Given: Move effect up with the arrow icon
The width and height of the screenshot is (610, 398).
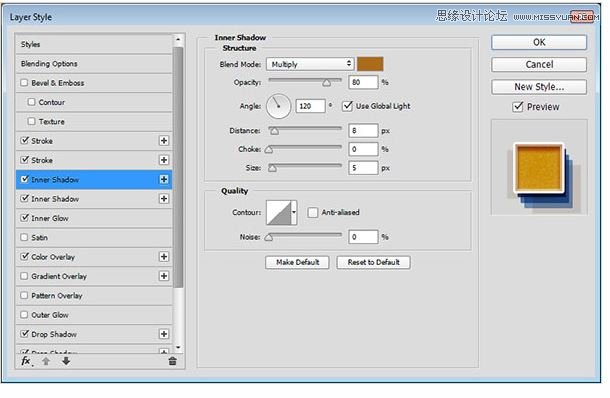Looking at the screenshot, I should [46, 361].
